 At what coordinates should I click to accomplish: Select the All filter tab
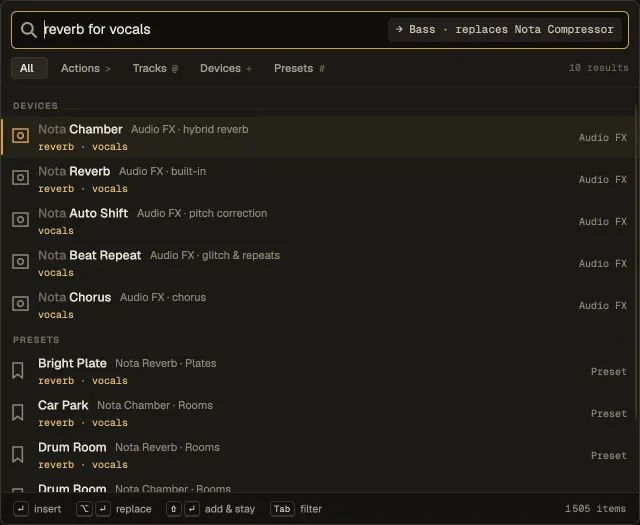[x=29, y=68]
